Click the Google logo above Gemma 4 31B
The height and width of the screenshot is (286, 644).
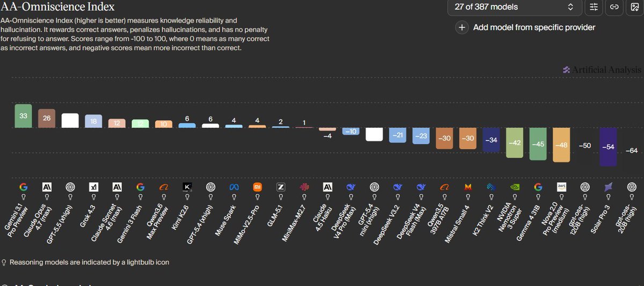(538, 187)
